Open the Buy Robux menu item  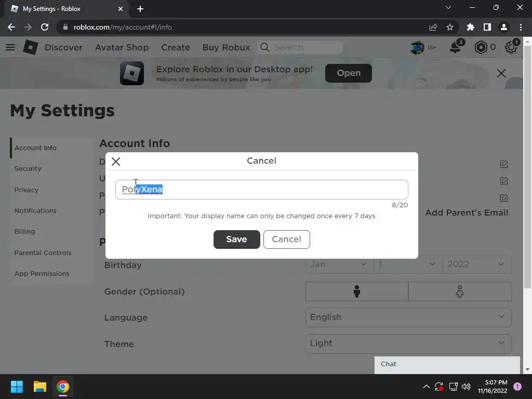tap(227, 47)
